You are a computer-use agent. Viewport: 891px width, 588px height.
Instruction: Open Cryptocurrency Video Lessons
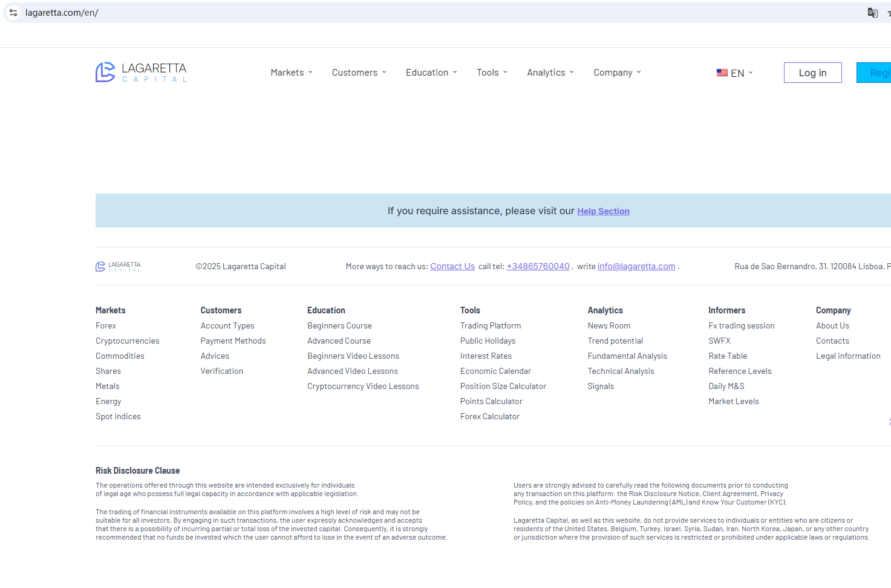(x=363, y=386)
